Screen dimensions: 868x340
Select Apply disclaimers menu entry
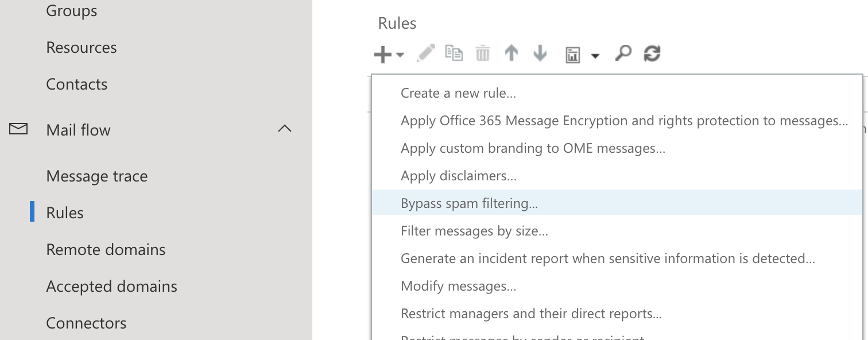tap(458, 176)
